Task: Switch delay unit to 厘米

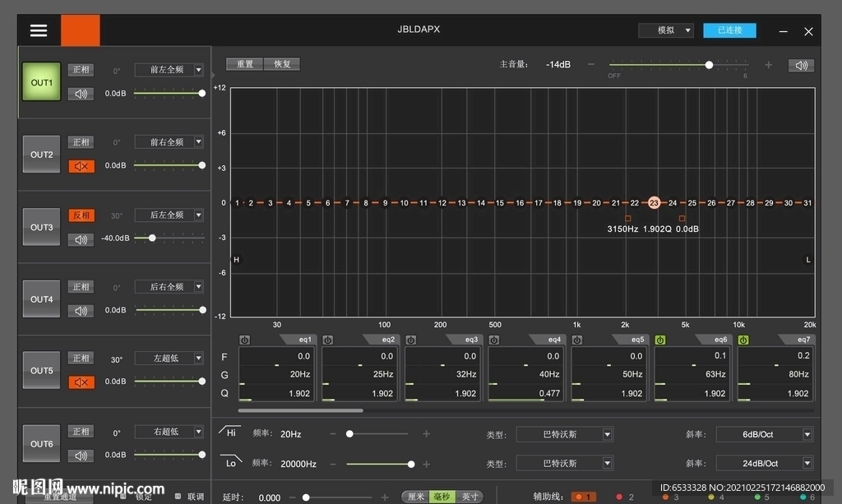Action: [415, 497]
